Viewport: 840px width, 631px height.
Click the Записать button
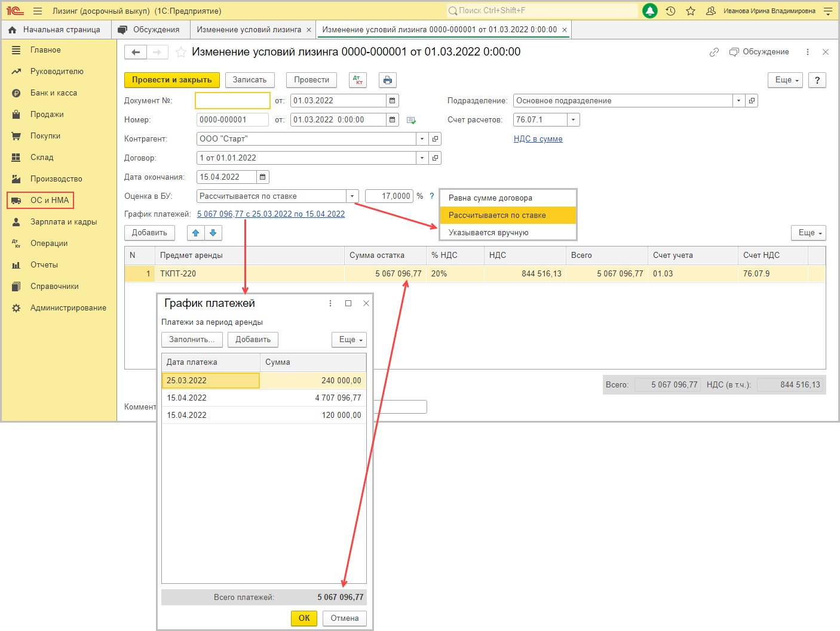250,80
